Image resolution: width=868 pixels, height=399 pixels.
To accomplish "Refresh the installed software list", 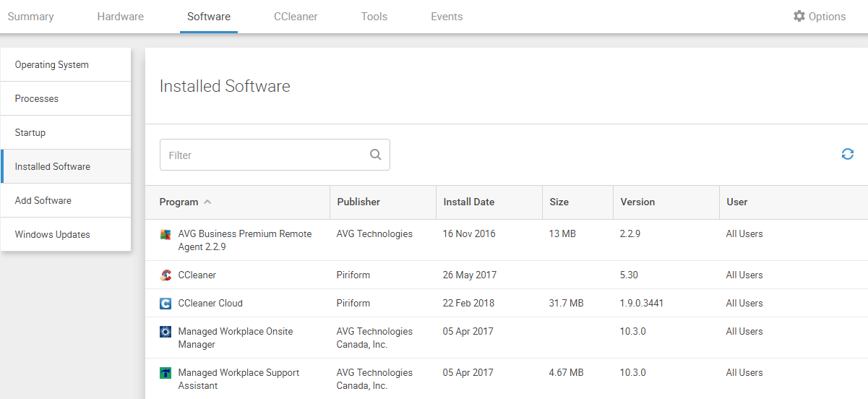I will coord(848,154).
